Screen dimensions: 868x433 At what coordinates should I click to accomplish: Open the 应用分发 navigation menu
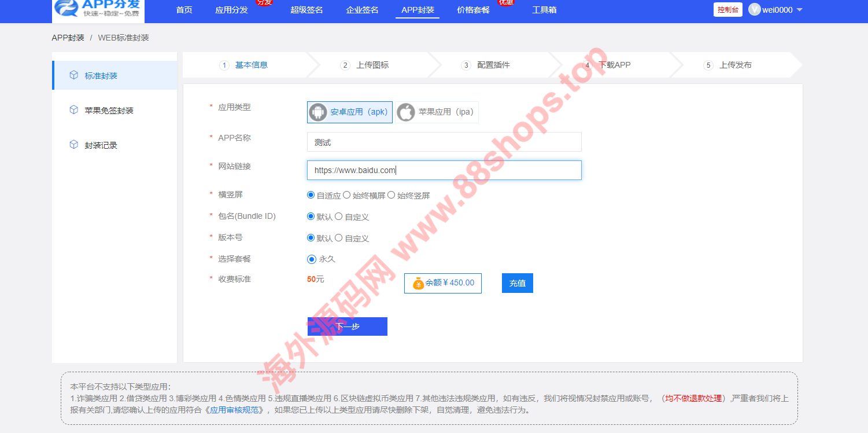[231, 10]
